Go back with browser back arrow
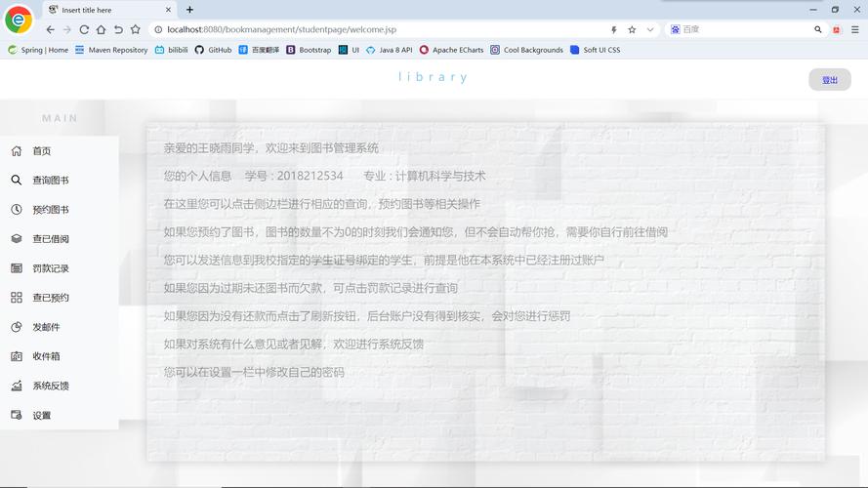This screenshot has width=868, height=488. (51, 29)
